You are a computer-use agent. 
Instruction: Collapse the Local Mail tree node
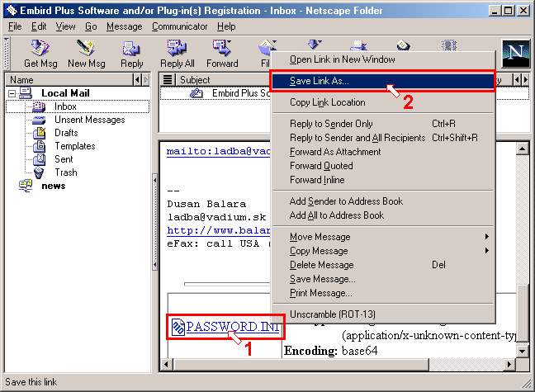(x=12, y=93)
